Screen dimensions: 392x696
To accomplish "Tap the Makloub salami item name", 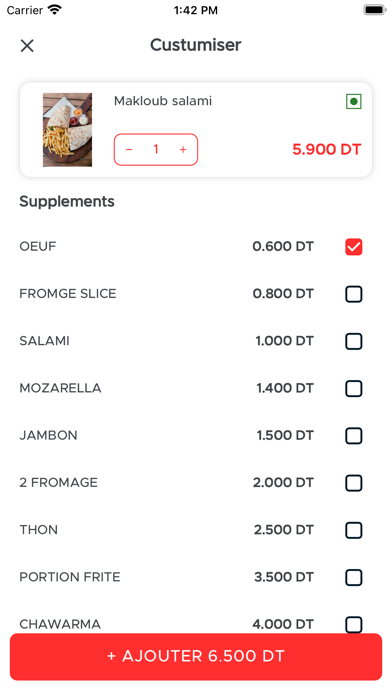I will click(163, 101).
